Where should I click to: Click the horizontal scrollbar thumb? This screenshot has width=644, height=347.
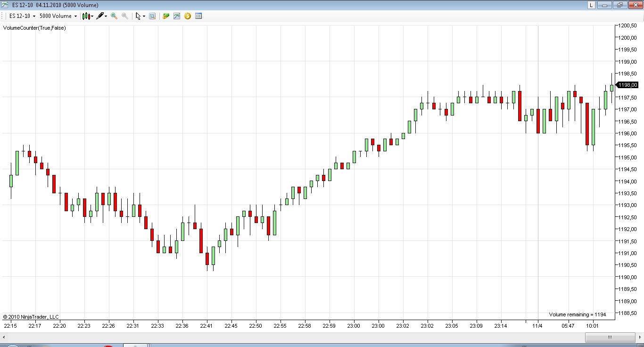(609, 337)
